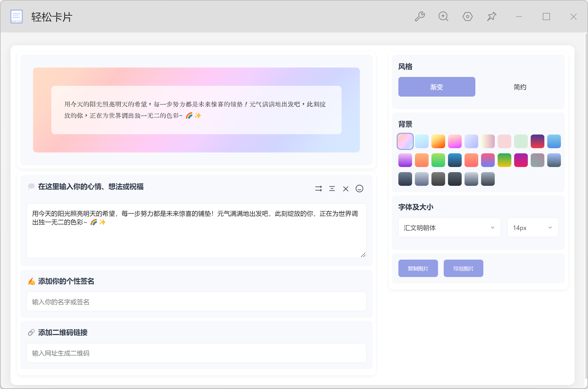Select the 渐变 style option
This screenshot has width=588, height=389.
pos(437,87)
